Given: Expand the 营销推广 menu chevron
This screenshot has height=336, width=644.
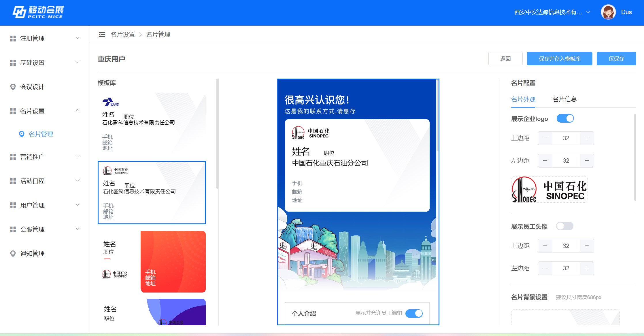Looking at the screenshot, I should (78, 156).
